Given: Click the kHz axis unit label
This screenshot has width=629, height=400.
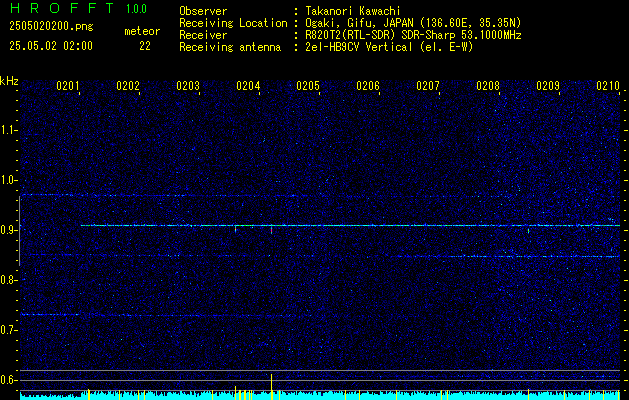Looking at the screenshot, I should pyautogui.click(x=9, y=81).
